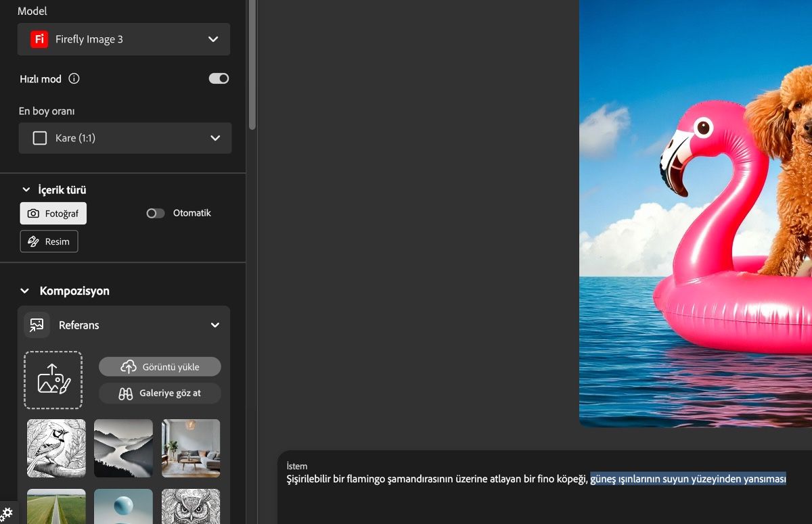Click the generated flamingo float poodle image
The width and height of the screenshot is (812, 524).
[x=696, y=213]
